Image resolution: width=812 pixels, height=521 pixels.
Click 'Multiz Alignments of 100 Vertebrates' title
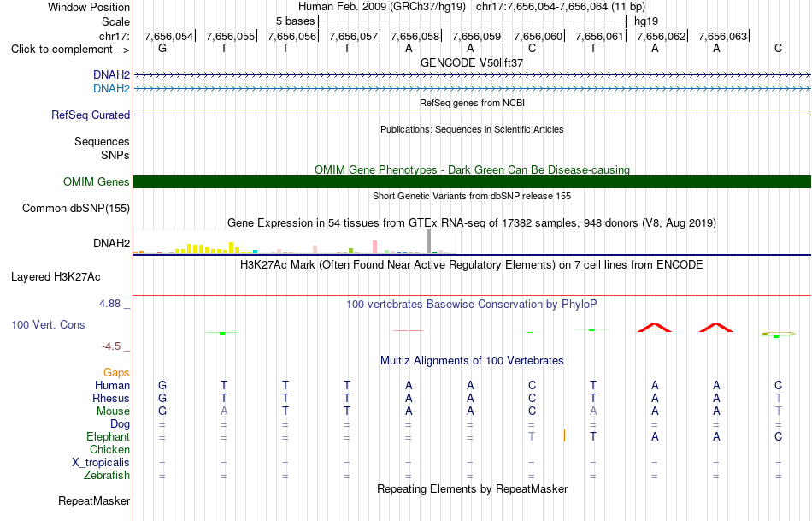(x=472, y=360)
